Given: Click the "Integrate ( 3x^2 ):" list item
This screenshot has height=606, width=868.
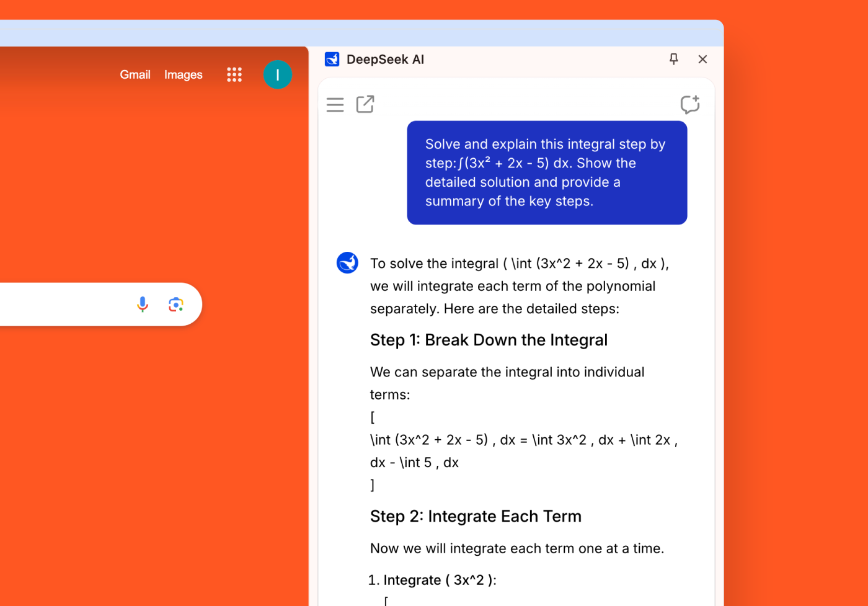Looking at the screenshot, I should (x=440, y=580).
